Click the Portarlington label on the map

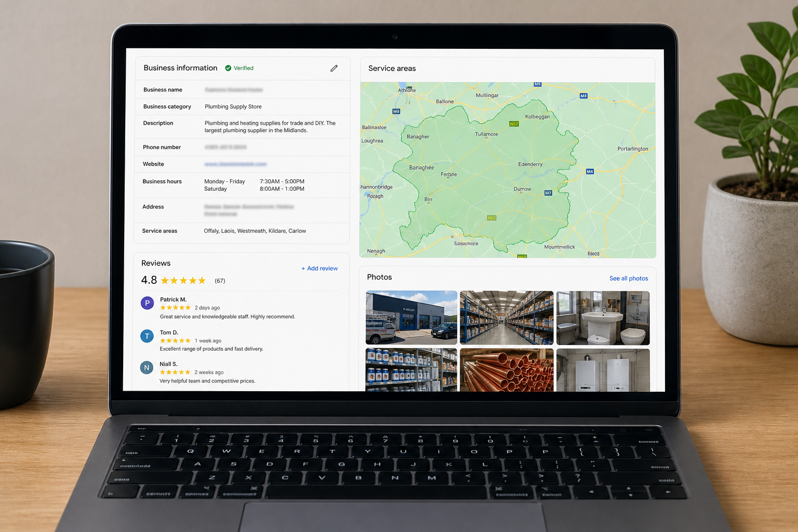tap(633, 149)
